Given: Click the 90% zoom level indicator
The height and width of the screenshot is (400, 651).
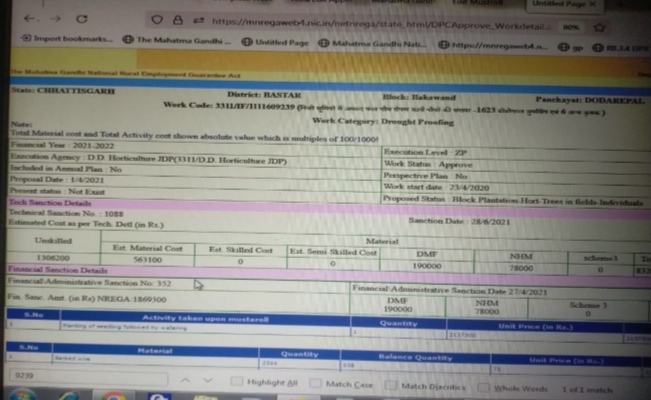Looking at the screenshot, I should 572,25.
